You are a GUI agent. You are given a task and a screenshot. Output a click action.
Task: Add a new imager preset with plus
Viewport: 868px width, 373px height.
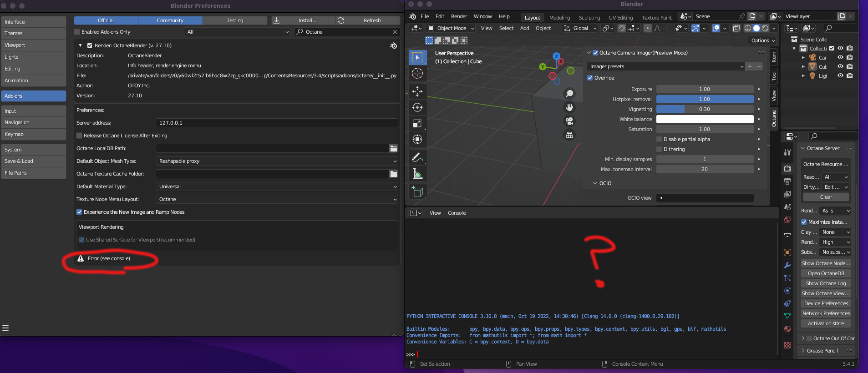750,66
